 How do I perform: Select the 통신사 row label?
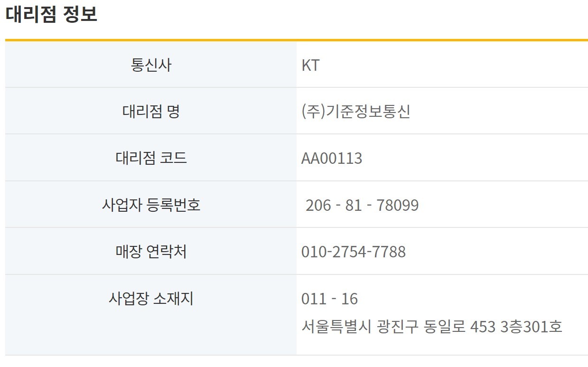click(x=151, y=65)
